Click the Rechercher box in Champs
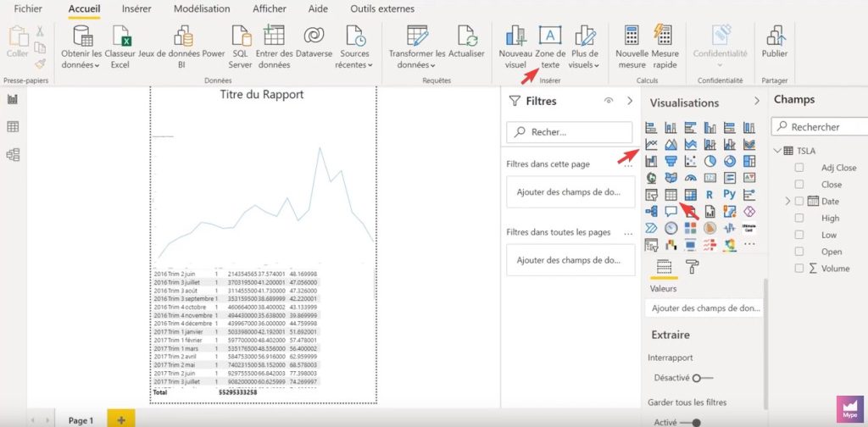This screenshot has width=868, height=427. pyautogui.click(x=821, y=127)
